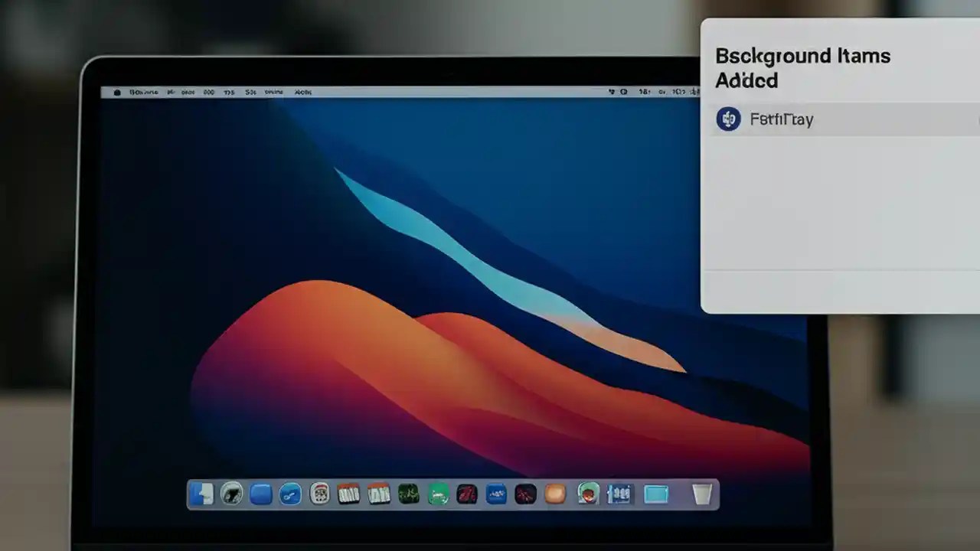Click the Background Items Added notification header
The width and height of the screenshot is (980, 551).
click(802, 67)
